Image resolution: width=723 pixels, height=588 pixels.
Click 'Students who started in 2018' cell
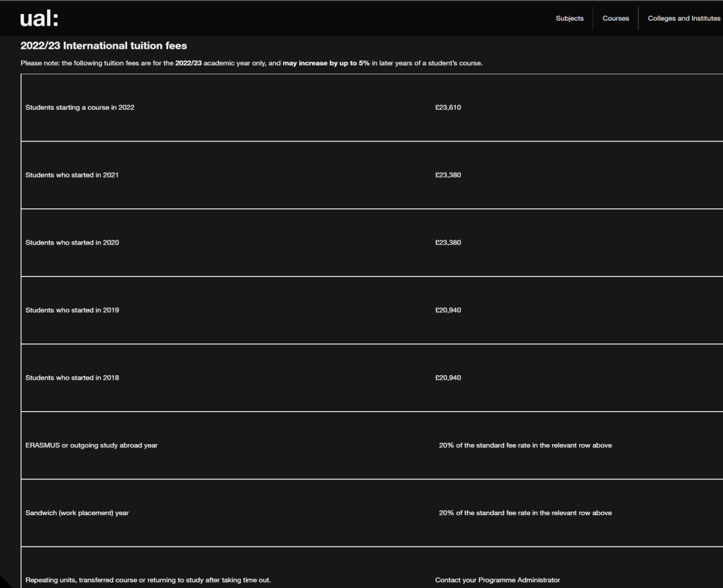[72, 378]
